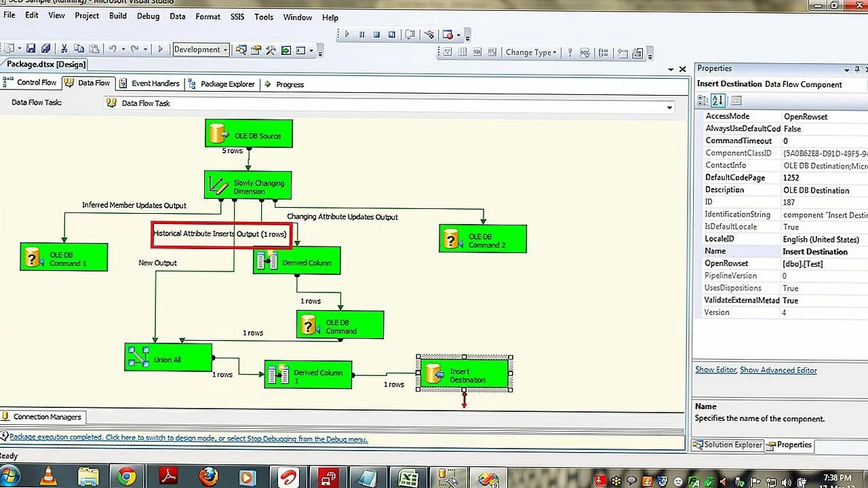
Task: Switch to the Event Handlers tab
Action: point(149,83)
